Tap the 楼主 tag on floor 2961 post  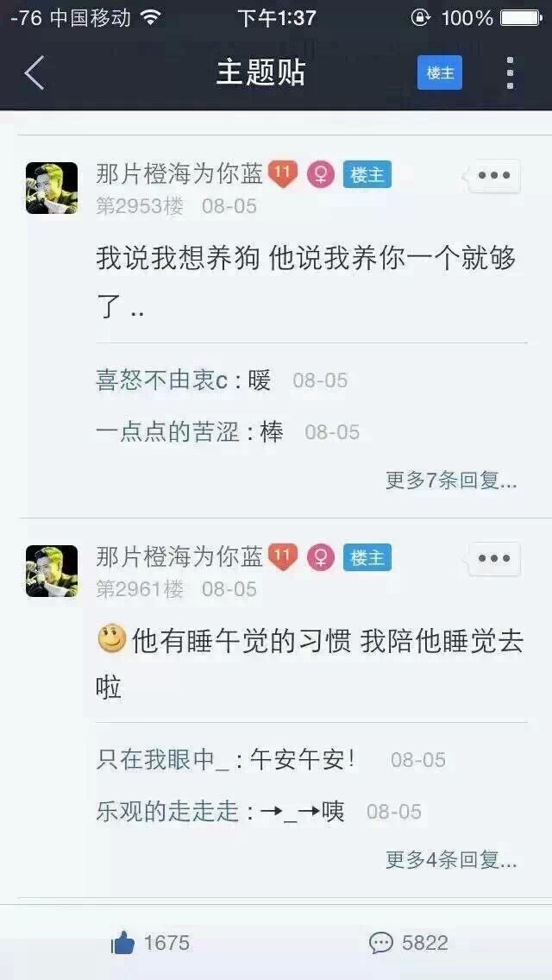click(x=367, y=557)
